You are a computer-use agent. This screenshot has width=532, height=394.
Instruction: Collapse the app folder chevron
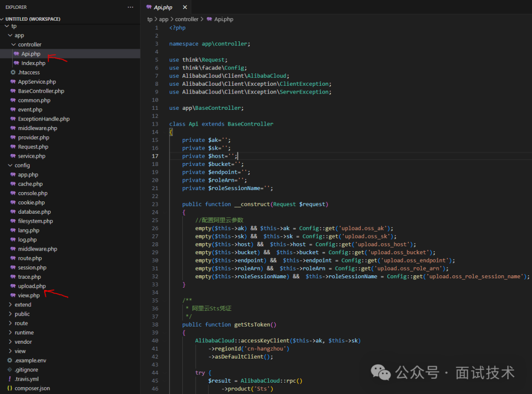pos(10,35)
